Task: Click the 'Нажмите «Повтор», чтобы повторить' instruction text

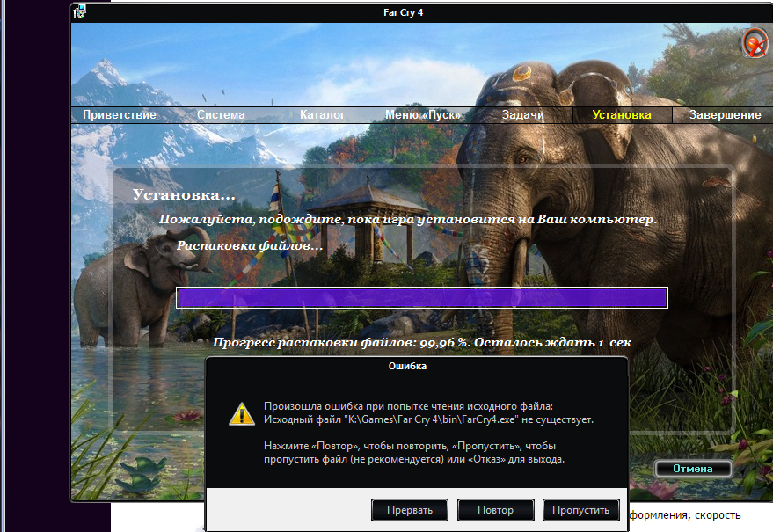Action: [414, 453]
